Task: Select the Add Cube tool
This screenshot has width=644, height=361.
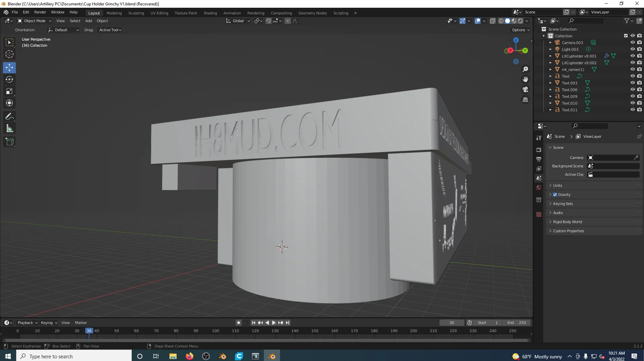Action: 9,142
